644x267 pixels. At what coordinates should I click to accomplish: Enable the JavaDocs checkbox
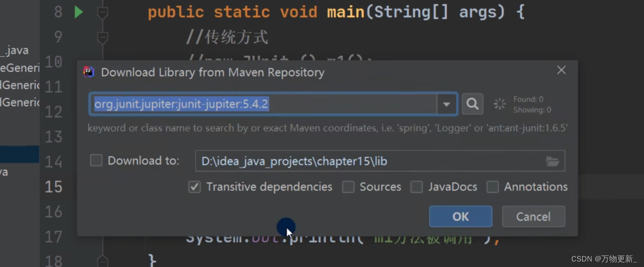(x=417, y=187)
